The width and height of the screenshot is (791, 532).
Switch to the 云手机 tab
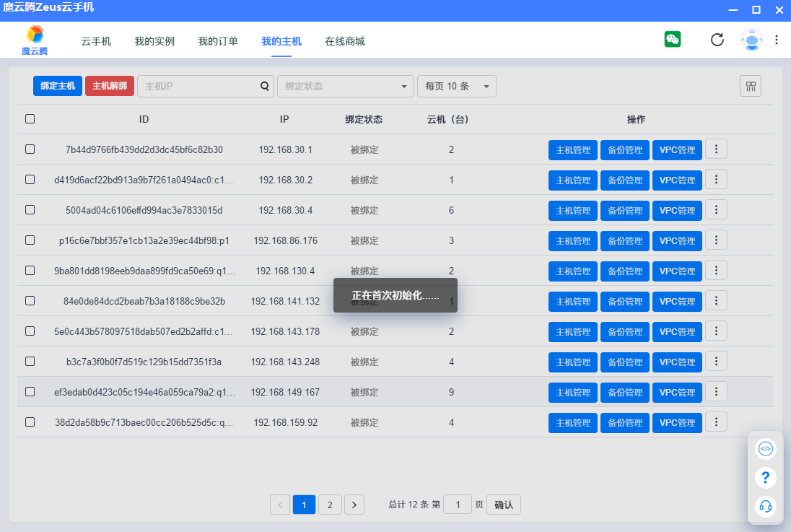pyautogui.click(x=96, y=41)
